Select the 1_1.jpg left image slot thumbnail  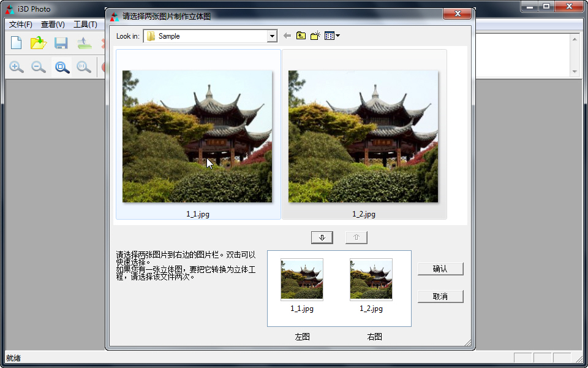302,280
